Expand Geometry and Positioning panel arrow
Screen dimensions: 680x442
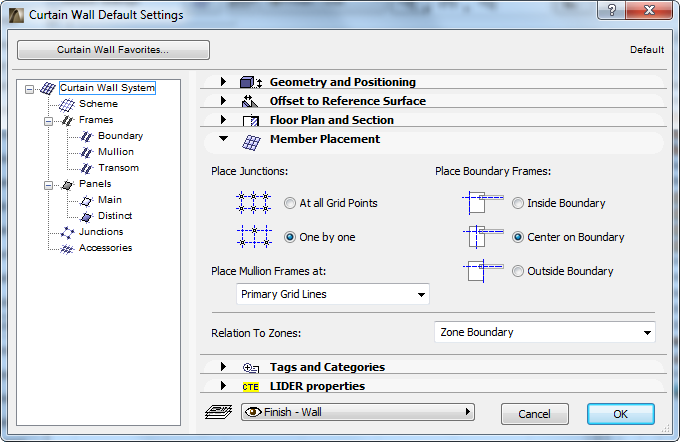point(223,82)
